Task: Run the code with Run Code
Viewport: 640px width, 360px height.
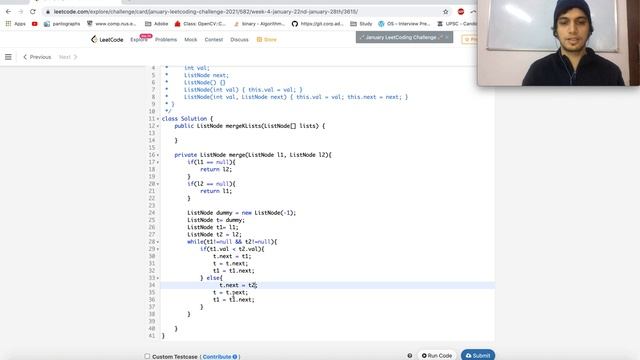Action: 437,356
